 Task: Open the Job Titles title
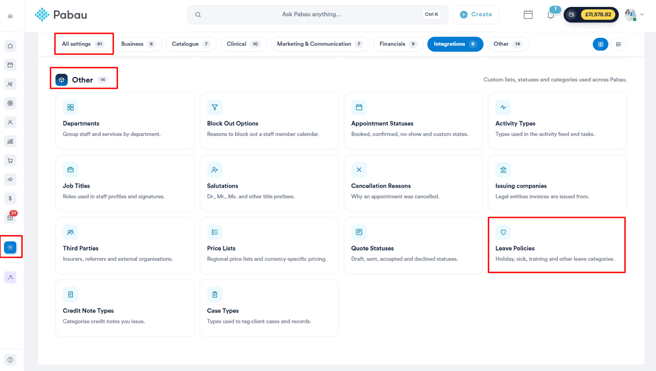[x=76, y=186]
